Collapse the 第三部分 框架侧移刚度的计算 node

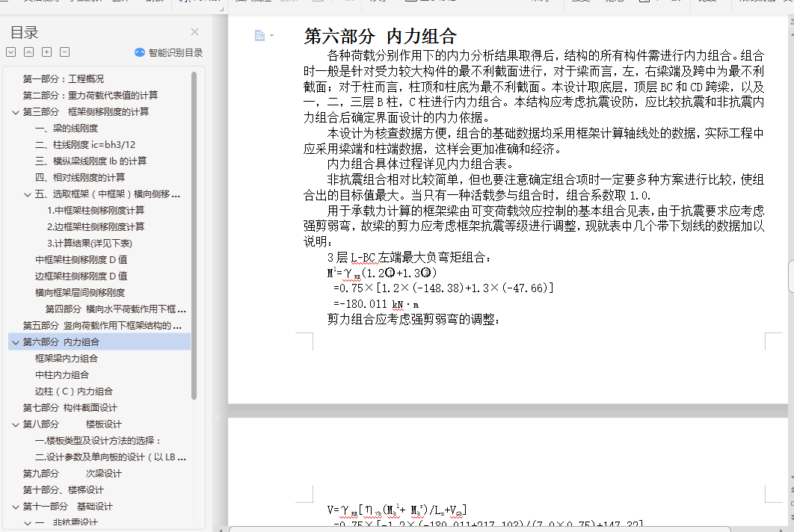click(x=16, y=112)
